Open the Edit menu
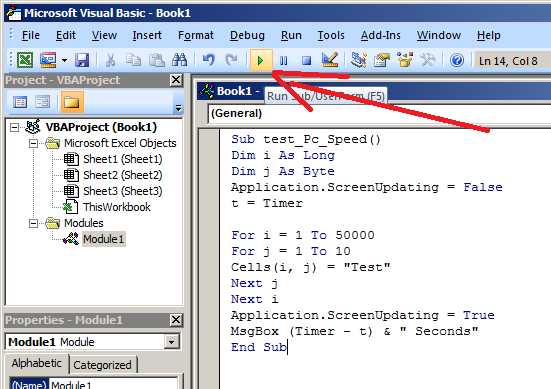This screenshot has height=389, width=551. [x=66, y=35]
